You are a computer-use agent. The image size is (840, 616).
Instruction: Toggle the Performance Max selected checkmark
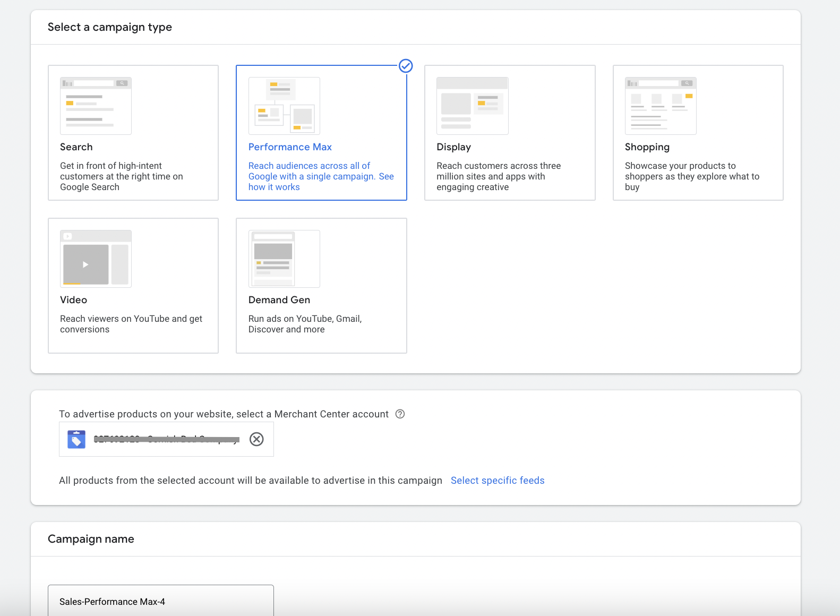406,66
